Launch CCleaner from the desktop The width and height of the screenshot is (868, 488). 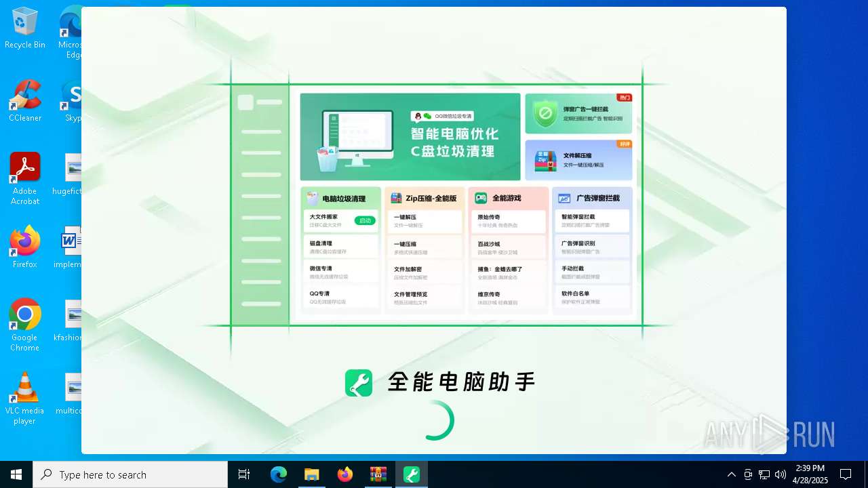25,101
